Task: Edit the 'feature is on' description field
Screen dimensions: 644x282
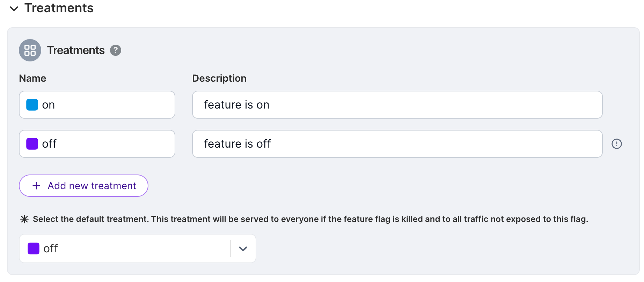Action: coord(397,105)
